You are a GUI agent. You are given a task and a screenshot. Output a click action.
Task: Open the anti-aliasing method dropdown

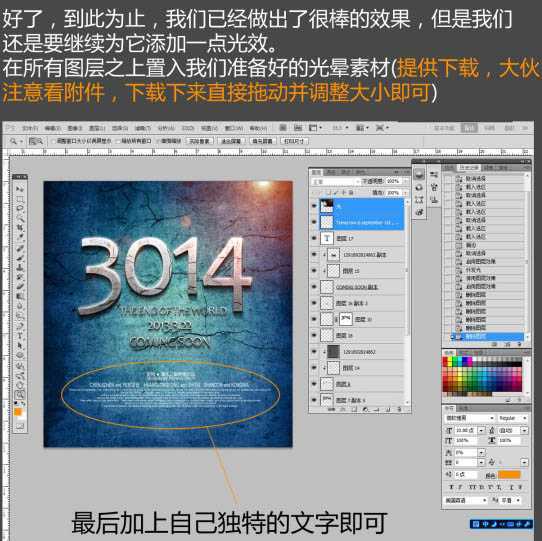(x=510, y=500)
